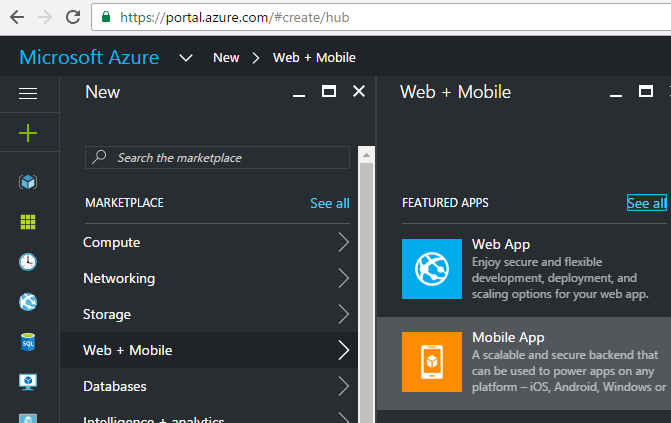The height and width of the screenshot is (423, 671).
Task: Open See all link for Featured Apps
Action: 647,203
